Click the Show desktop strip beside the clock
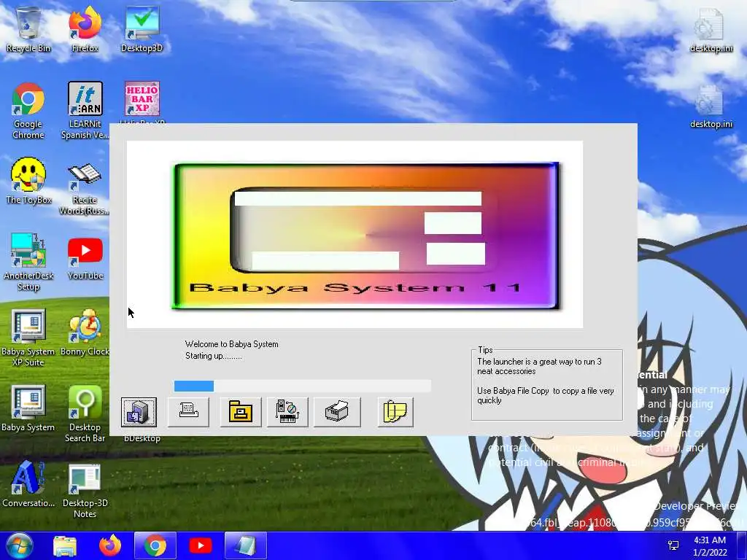Viewport: 747px width, 560px height. (x=742, y=545)
